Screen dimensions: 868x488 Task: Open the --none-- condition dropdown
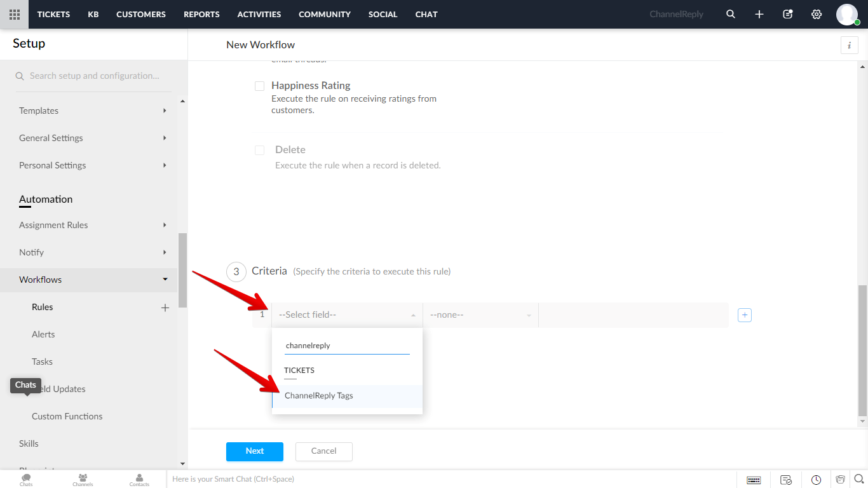click(480, 315)
